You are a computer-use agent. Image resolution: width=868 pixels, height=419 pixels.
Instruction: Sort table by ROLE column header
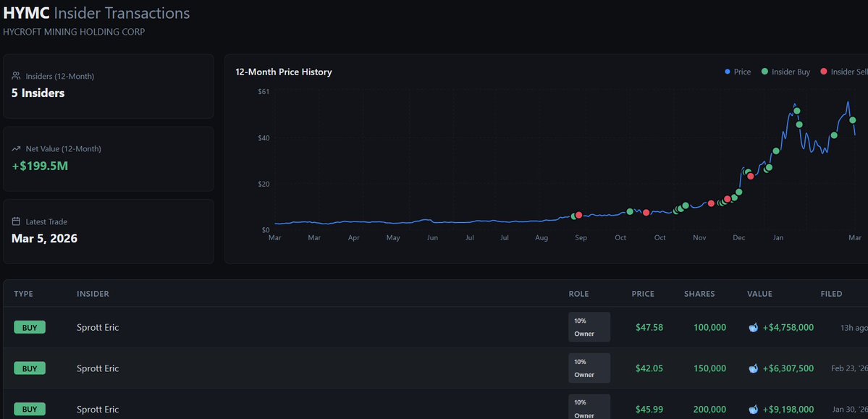578,294
